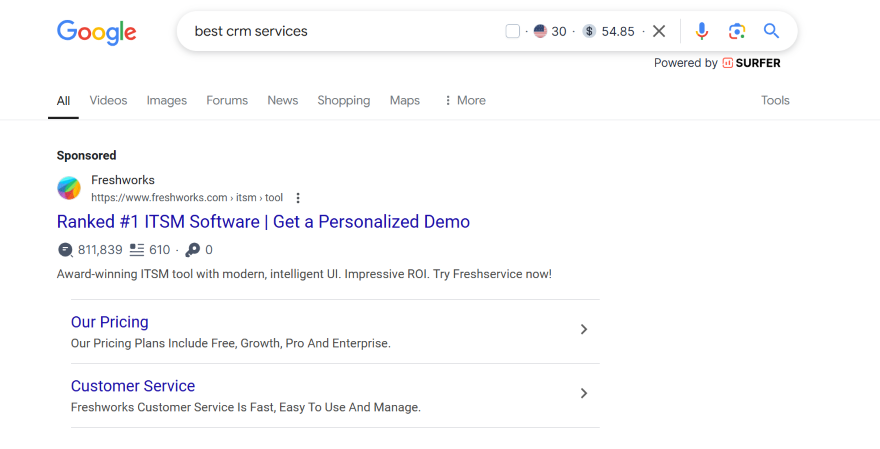This screenshot has width=880, height=449.
Task: Click the Award-winning ITSM tool description
Action: 304,274
